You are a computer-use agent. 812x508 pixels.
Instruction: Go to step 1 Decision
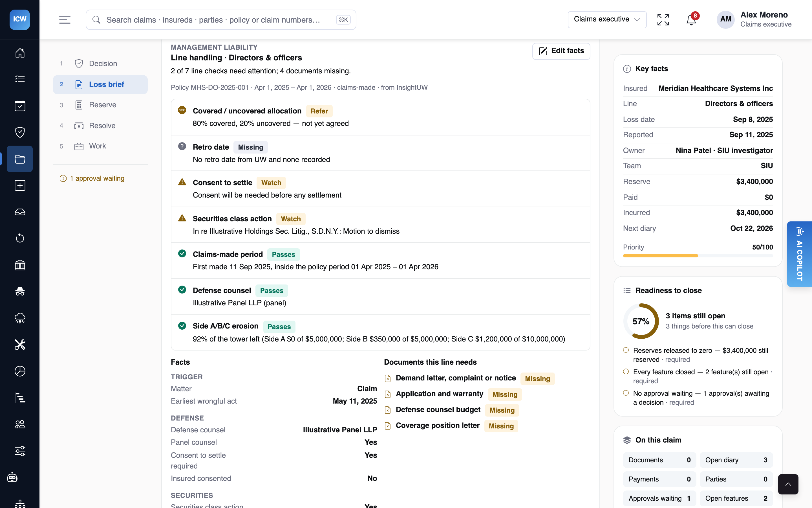click(100, 64)
